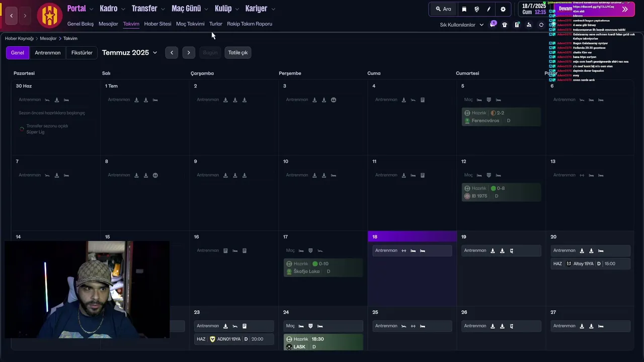
Task: Switch to the Maç Takvimi tab
Action: [x=190, y=24]
